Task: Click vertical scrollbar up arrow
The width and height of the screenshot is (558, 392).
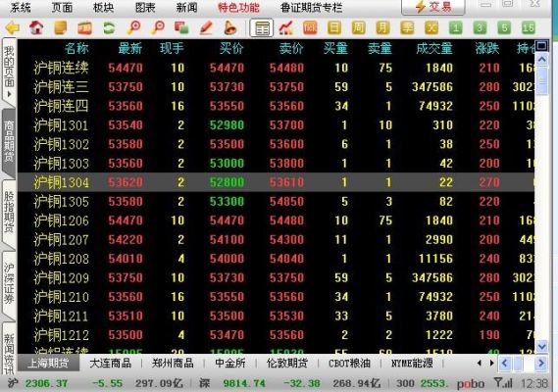Action: [542, 59]
